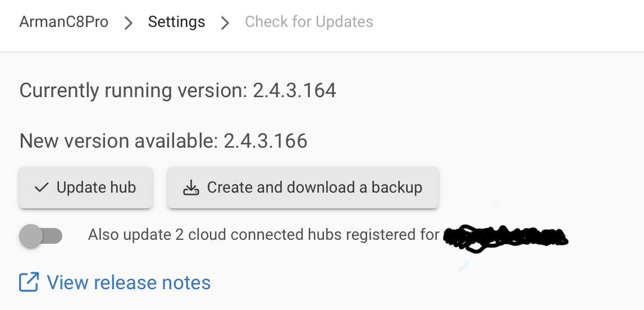Click the chevron after ArmanC8Pro breadcrumb
The image size is (644, 310).
(x=129, y=23)
